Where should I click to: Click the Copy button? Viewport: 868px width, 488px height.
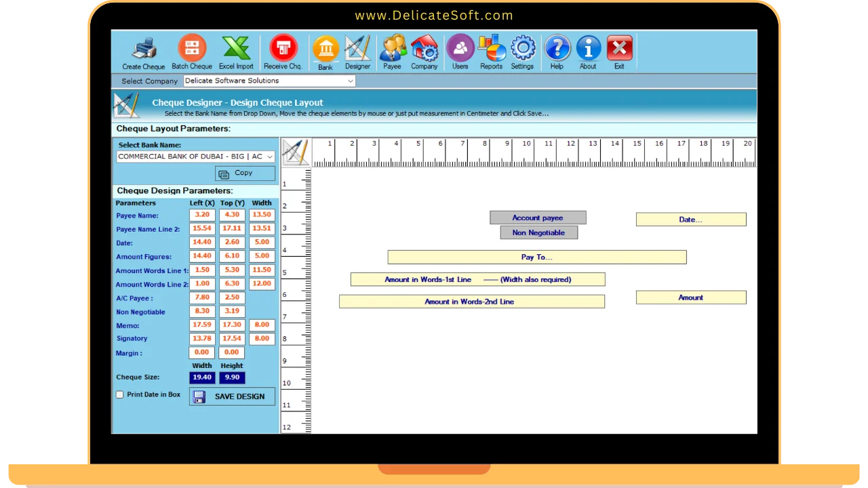[x=245, y=174]
